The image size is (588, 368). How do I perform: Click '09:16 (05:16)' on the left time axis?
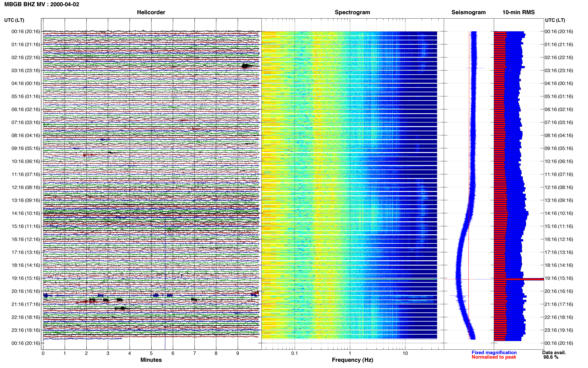pos(26,148)
